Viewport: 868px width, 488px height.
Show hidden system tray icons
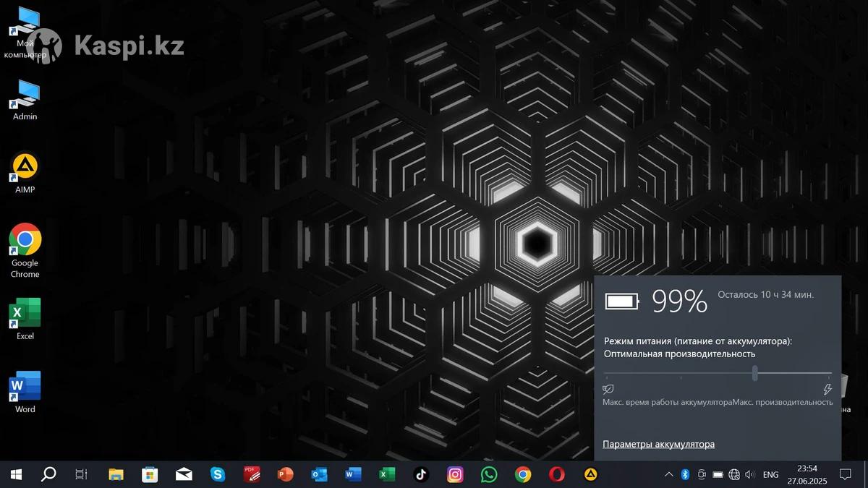pyautogui.click(x=668, y=474)
